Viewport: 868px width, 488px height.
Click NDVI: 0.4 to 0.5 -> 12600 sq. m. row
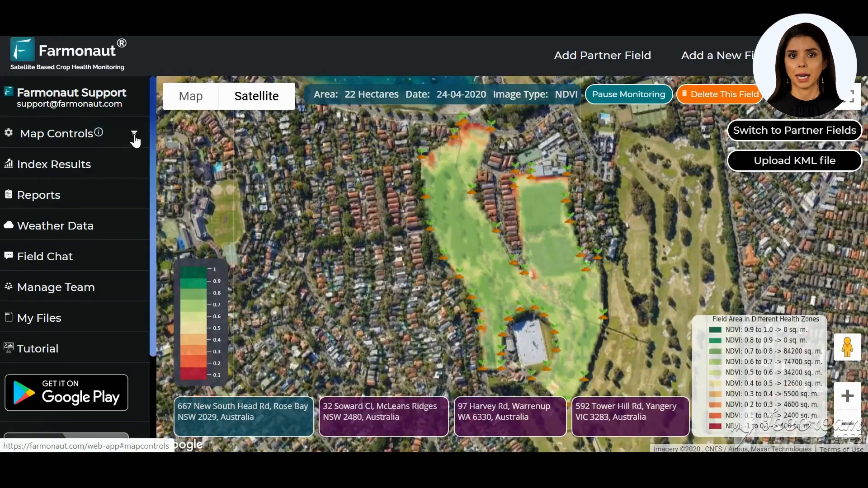click(766, 383)
